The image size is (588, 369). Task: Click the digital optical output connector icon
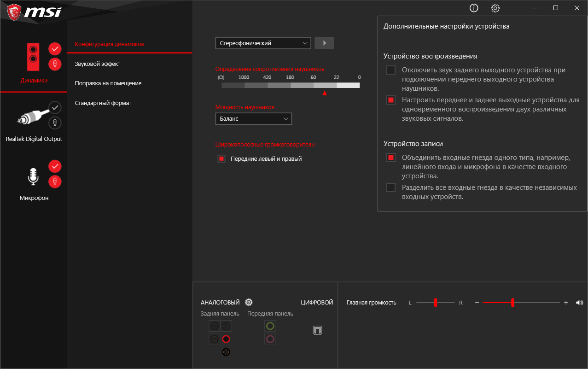(317, 330)
